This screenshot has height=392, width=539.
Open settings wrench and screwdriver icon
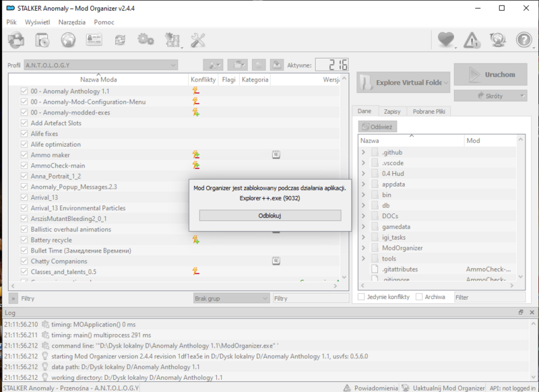click(198, 40)
